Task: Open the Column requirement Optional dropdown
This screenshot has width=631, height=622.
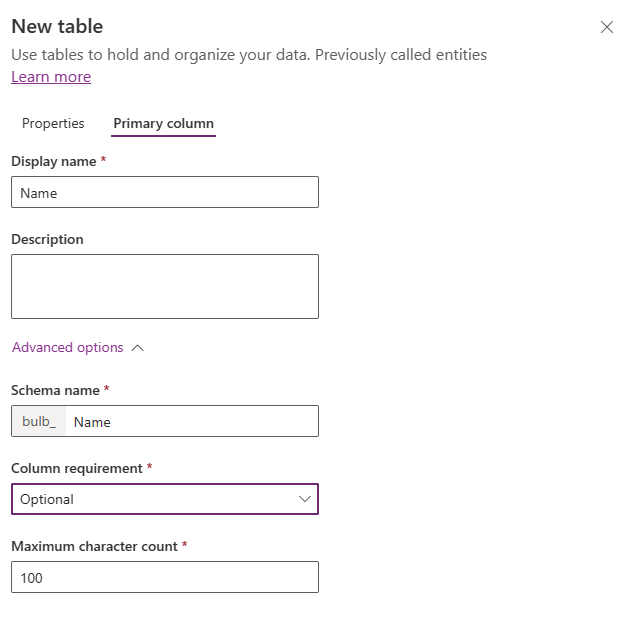Action: coord(165,499)
